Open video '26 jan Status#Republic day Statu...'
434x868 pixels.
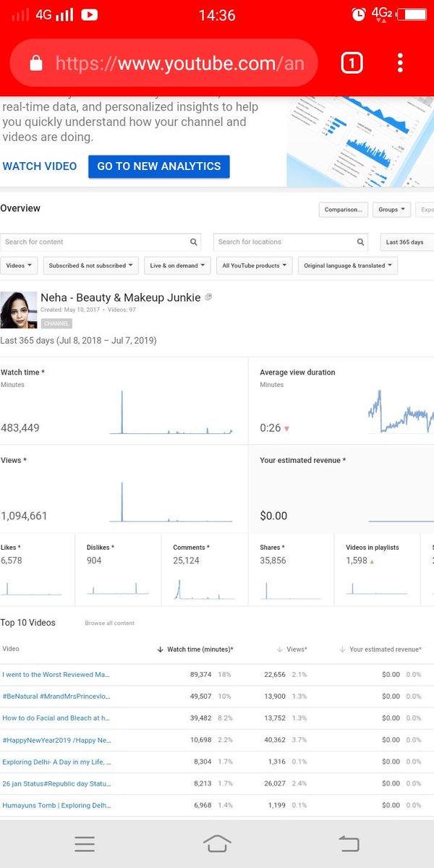[x=56, y=783]
